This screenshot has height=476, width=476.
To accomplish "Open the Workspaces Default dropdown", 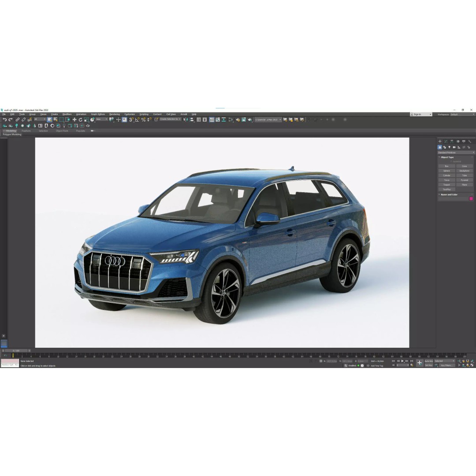I will tap(462, 115).
